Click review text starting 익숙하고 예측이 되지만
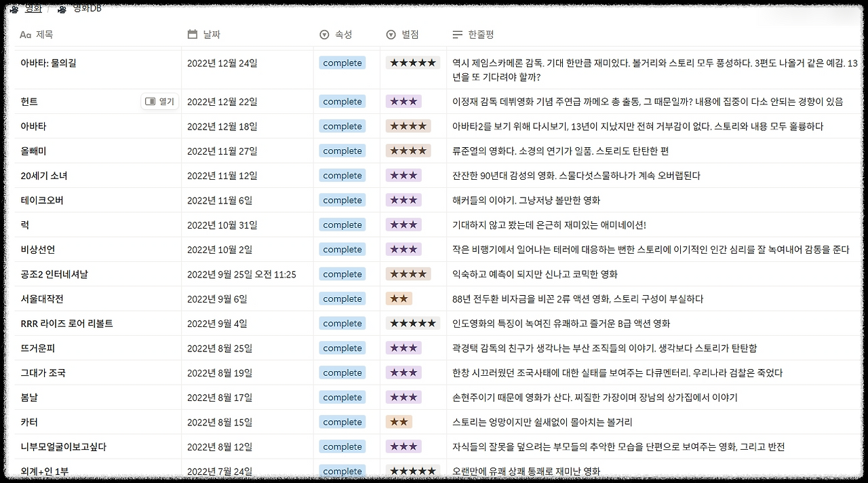 pyautogui.click(x=535, y=275)
